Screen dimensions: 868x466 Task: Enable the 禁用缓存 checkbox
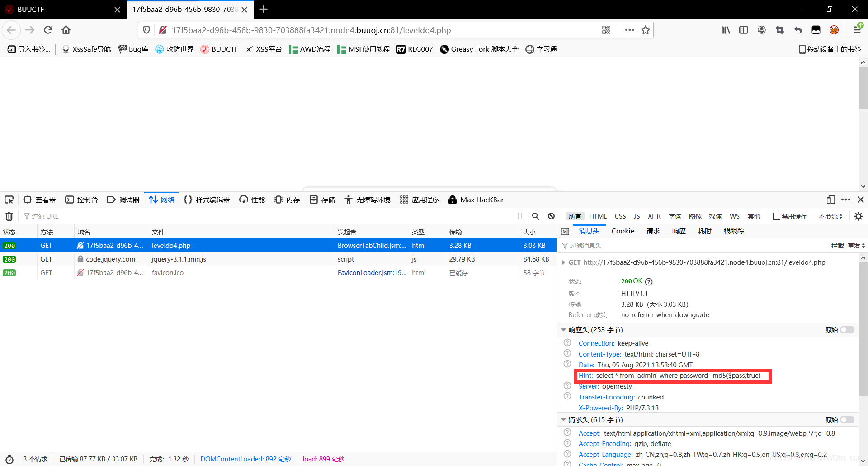777,216
